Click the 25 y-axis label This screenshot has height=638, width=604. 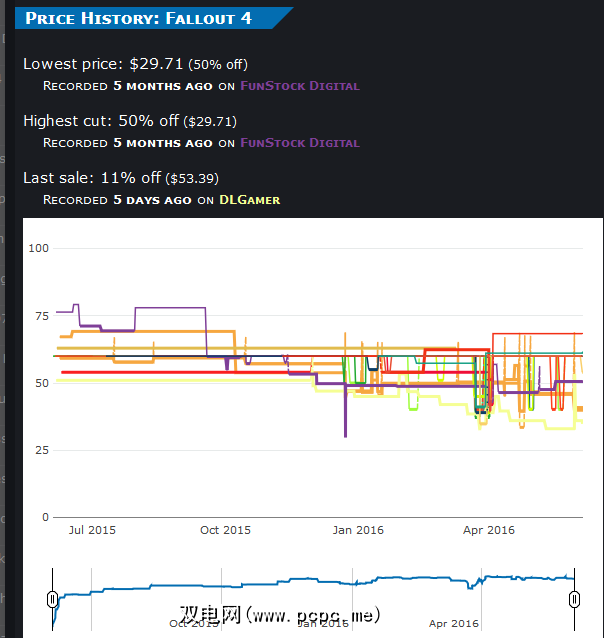click(x=42, y=450)
